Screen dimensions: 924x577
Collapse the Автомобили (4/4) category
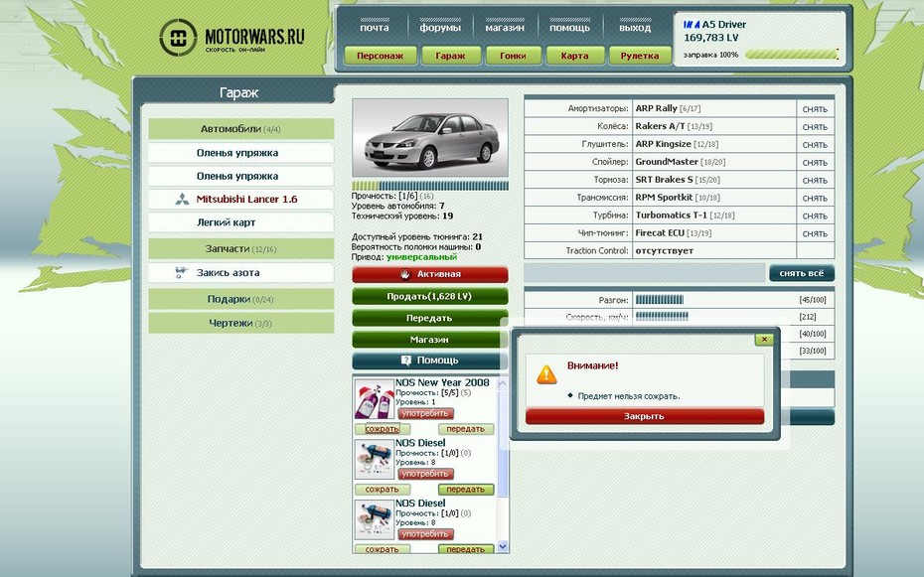[x=241, y=129]
